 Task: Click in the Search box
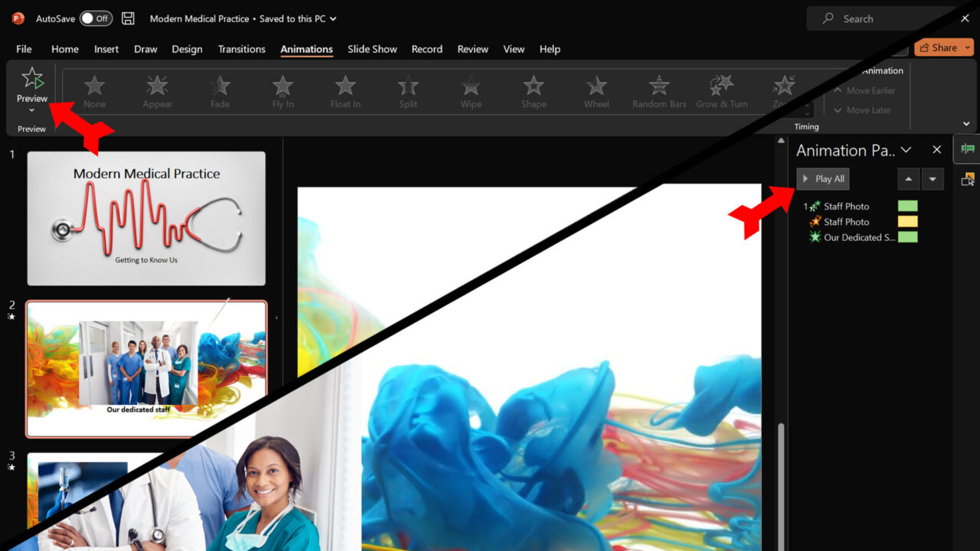[x=880, y=19]
